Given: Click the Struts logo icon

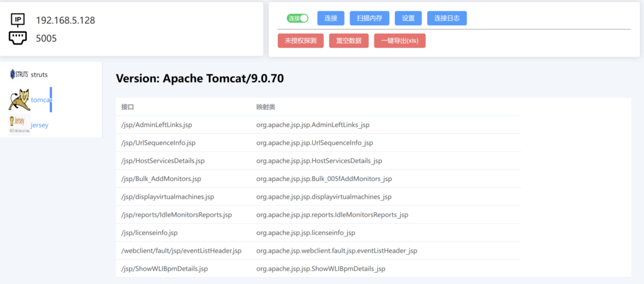Looking at the screenshot, I should (19, 74).
